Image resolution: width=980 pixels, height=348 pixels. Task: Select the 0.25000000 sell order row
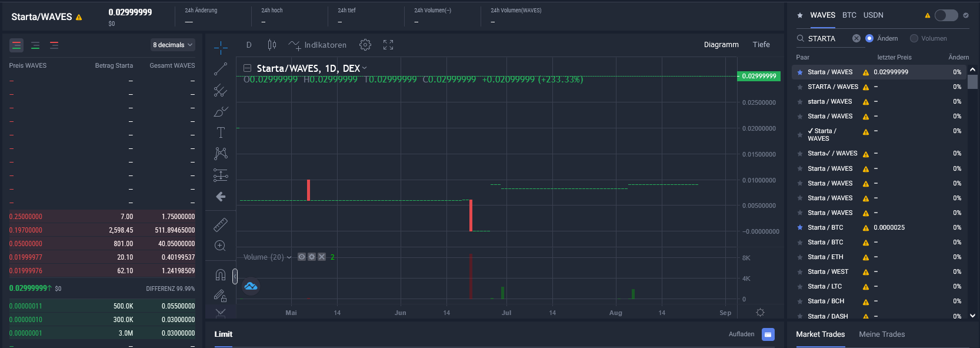(x=102, y=217)
